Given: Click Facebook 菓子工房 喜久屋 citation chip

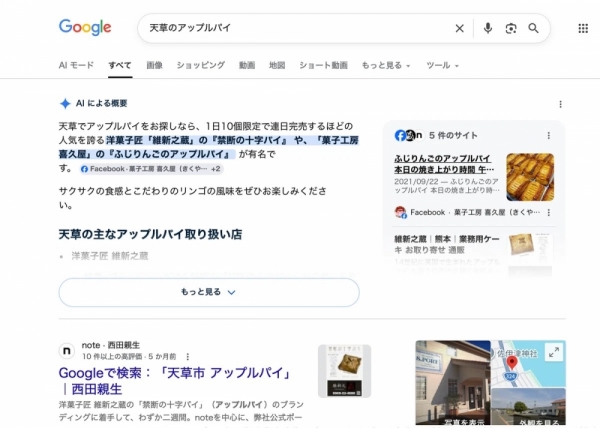Looking at the screenshot, I should click(x=152, y=169).
